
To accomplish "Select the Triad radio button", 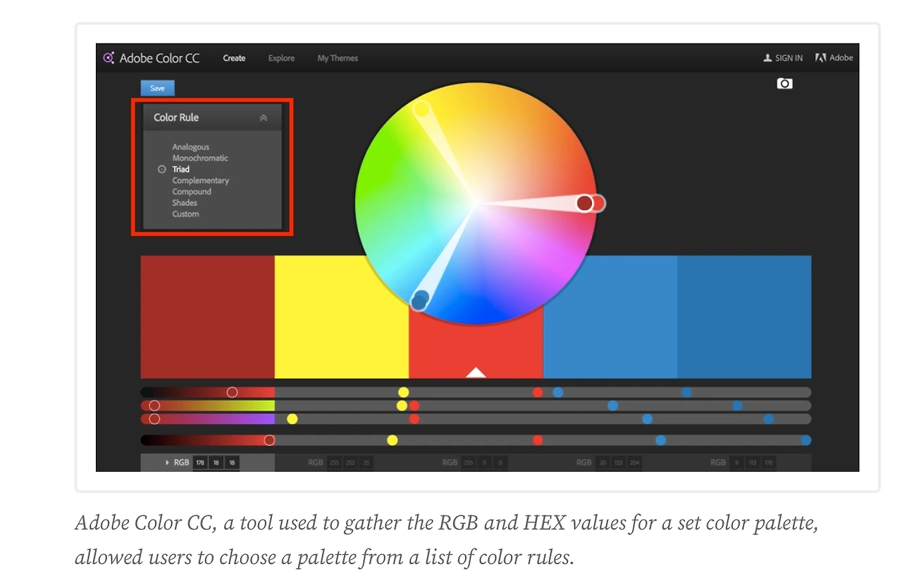I will point(162,169).
